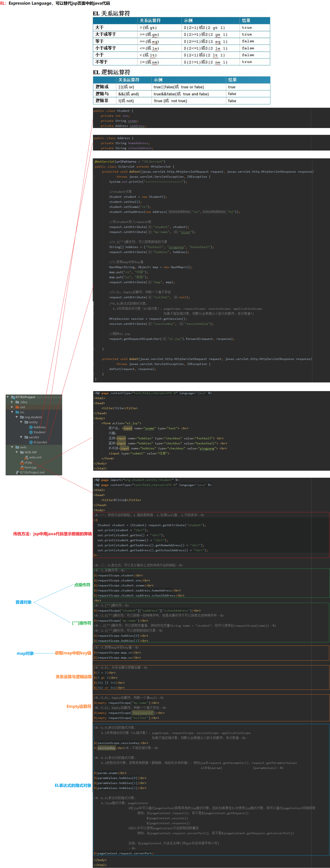Click the ELServlet class icon
330x868 pixels.
tap(31, 442)
